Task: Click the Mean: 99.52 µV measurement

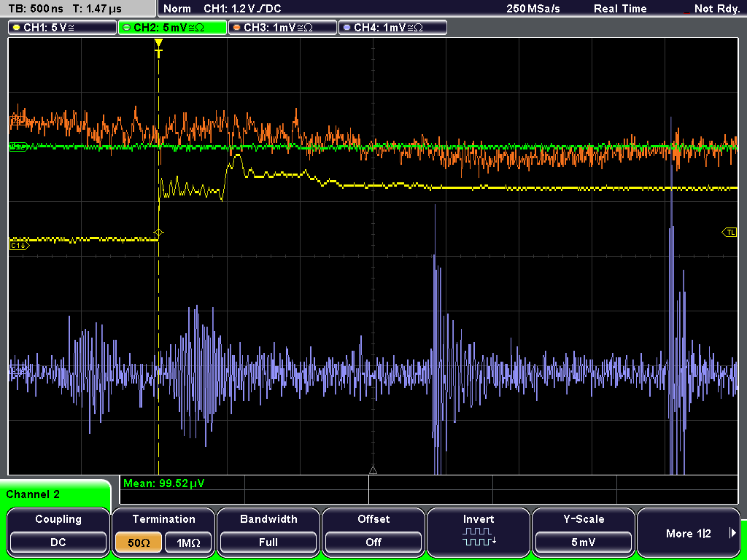Action: click(164, 483)
